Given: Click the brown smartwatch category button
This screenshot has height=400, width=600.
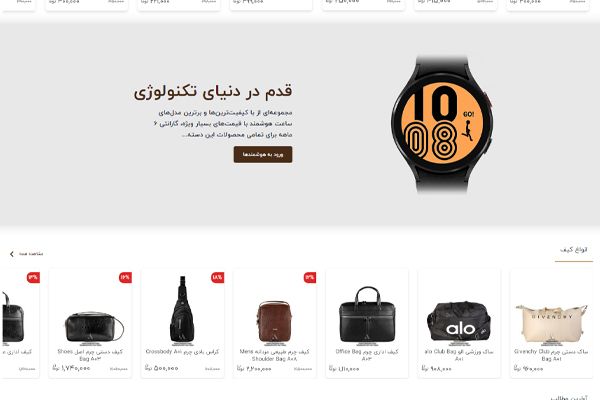Looking at the screenshot, I should (x=263, y=155).
